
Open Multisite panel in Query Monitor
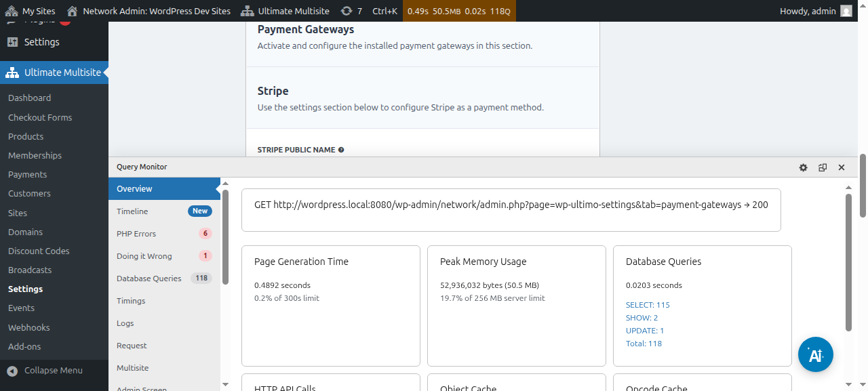(x=164, y=368)
